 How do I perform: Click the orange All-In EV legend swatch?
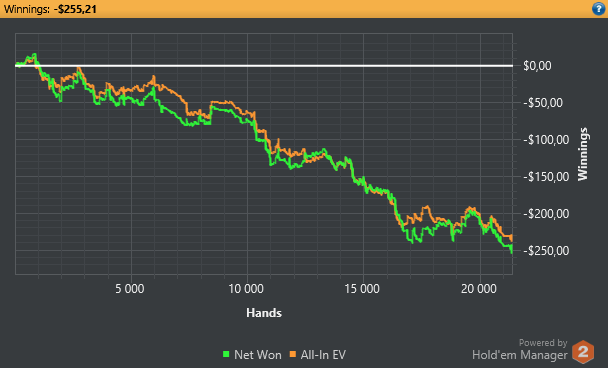(x=293, y=354)
